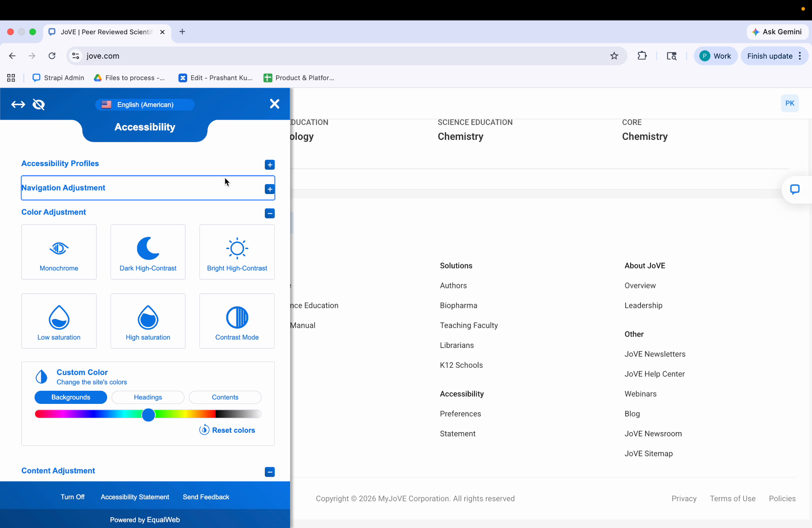
Task: Open the Edit - Prashant Ku... bookmark
Action: tap(216, 78)
